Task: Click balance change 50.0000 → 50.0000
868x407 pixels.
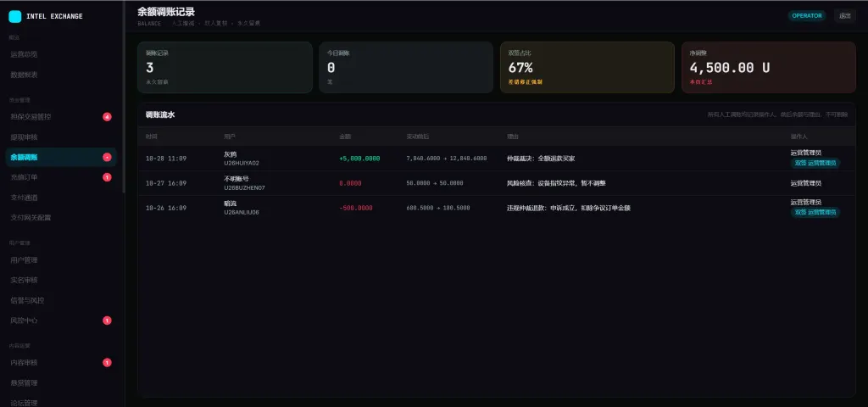Action: [x=435, y=183]
